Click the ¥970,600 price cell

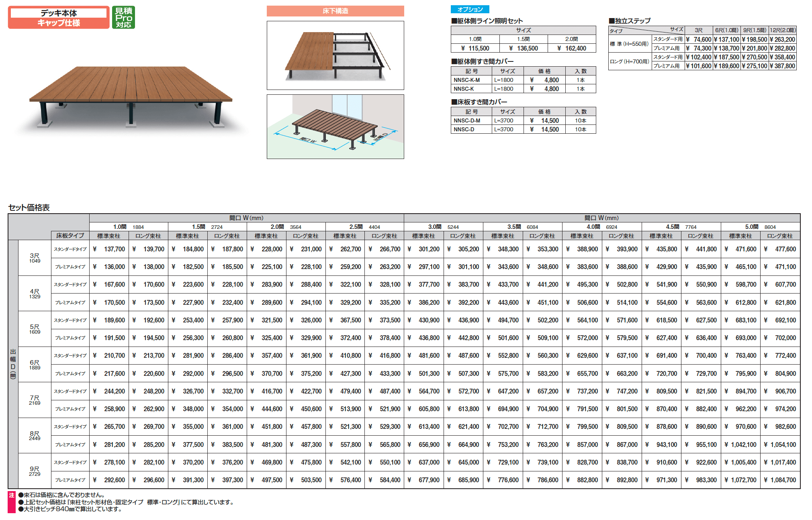tap(740, 426)
